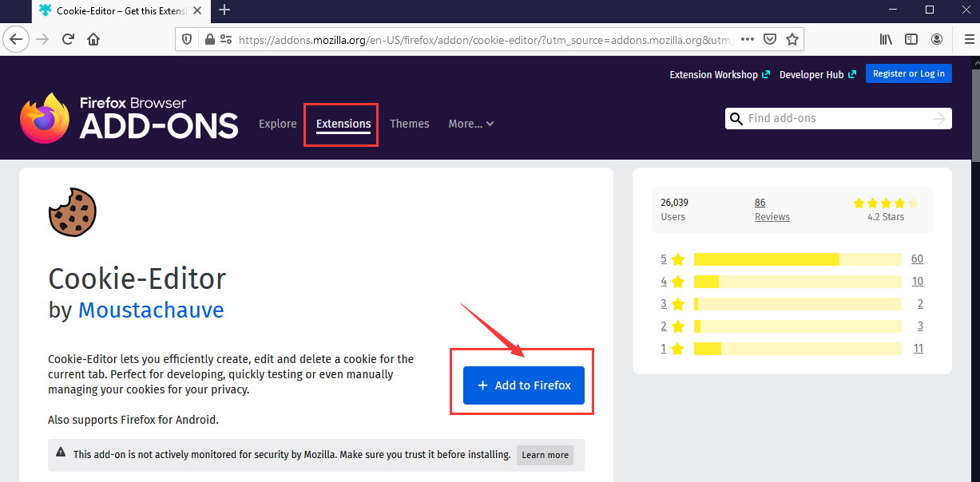Bookmark this page with the star icon
Screen dimensions: 980x482
[792, 39]
